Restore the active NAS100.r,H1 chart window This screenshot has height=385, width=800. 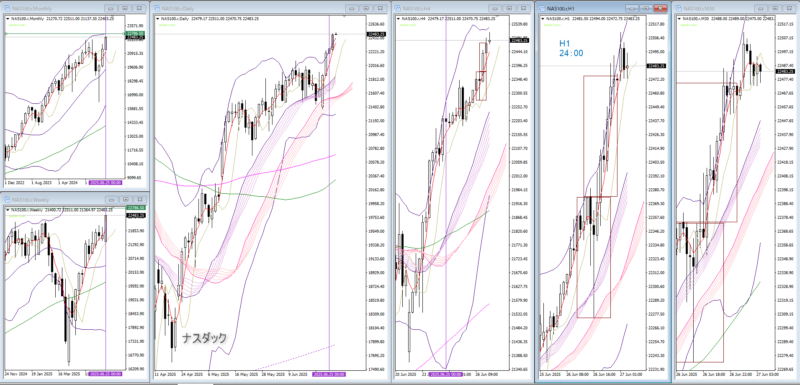click(646, 9)
